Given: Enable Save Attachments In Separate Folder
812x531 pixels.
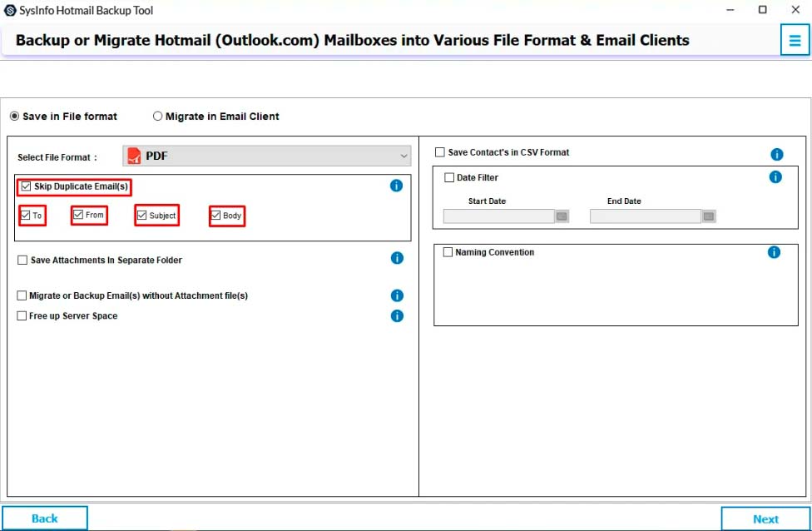Looking at the screenshot, I should pyautogui.click(x=22, y=260).
